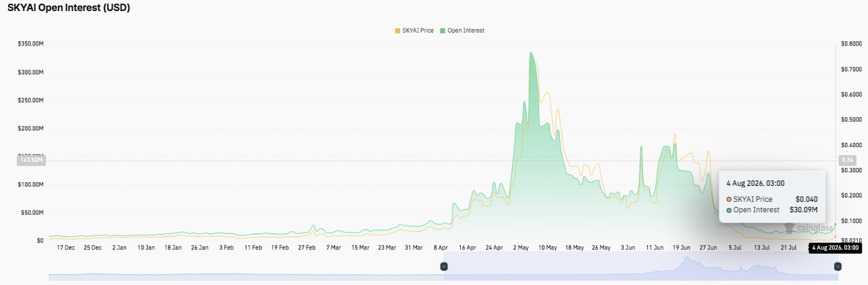
Task: Click the 5 Jul date label
Action: [x=735, y=247]
